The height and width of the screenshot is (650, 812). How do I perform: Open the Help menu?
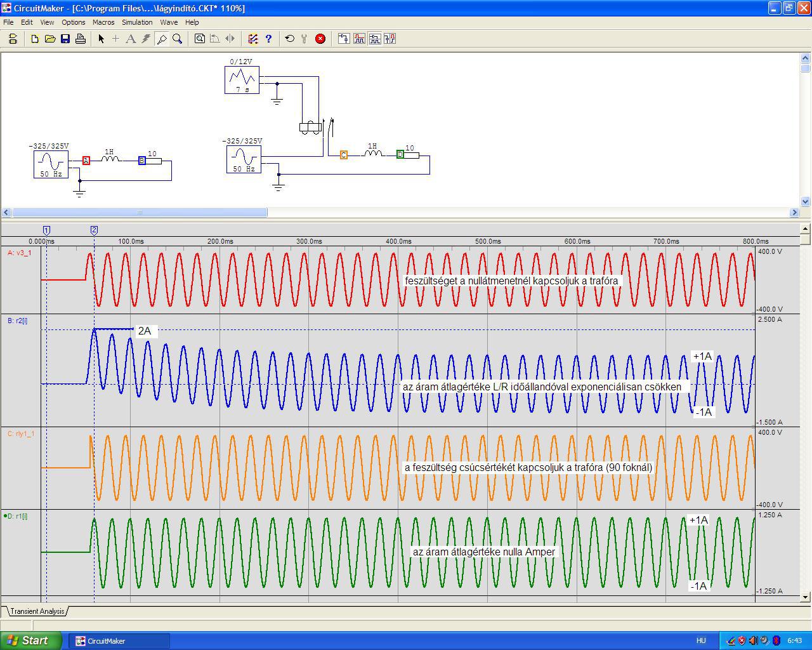pyautogui.click(x=192, y=22)
